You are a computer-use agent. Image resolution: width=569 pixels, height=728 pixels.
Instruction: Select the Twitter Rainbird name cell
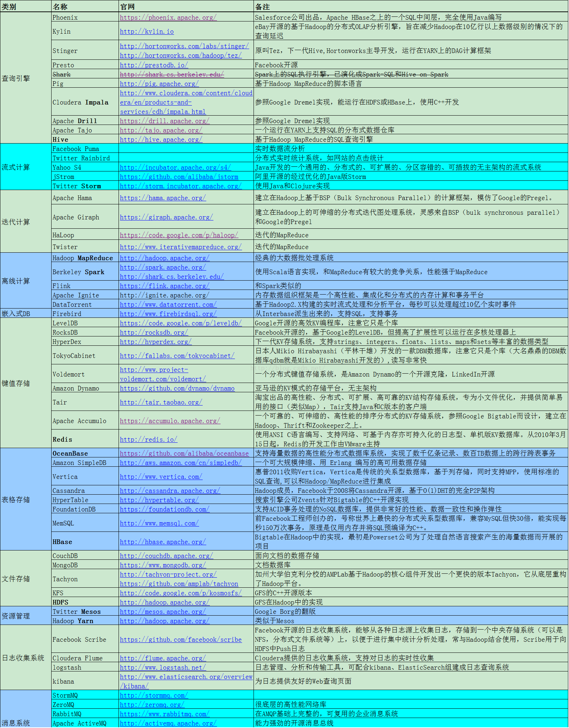pyautogui.click(x=85, y=158)
